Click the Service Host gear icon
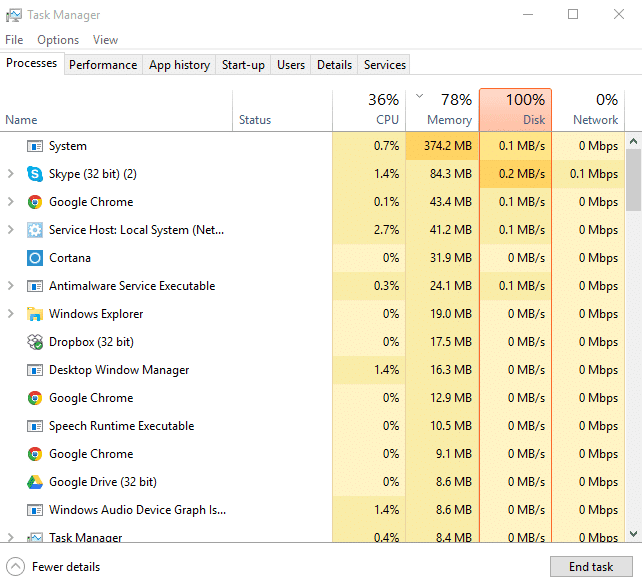The image size is (642, 587). click(x=35, y=230)
